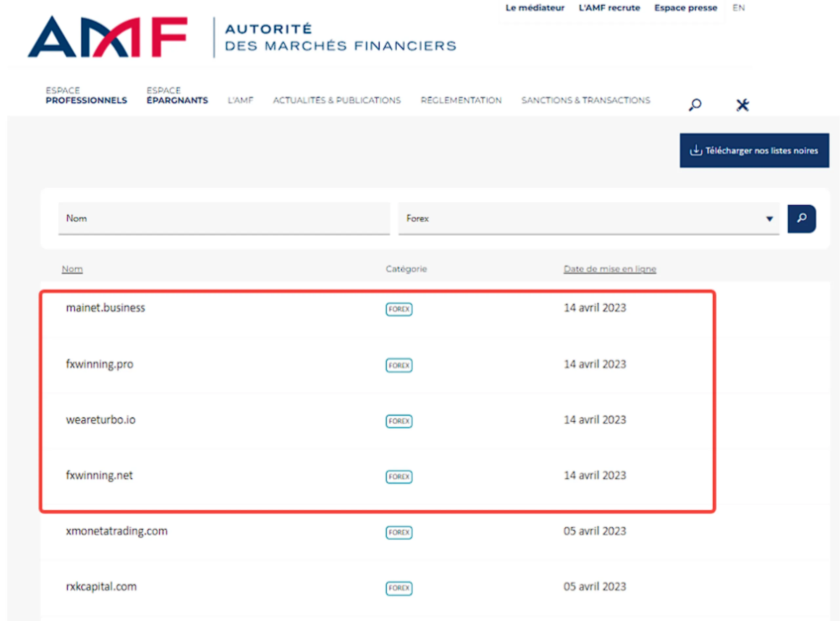Click the Autorité des Marchés Financiers title
This screenshot has width=840, height=621.
coord(341,37)
